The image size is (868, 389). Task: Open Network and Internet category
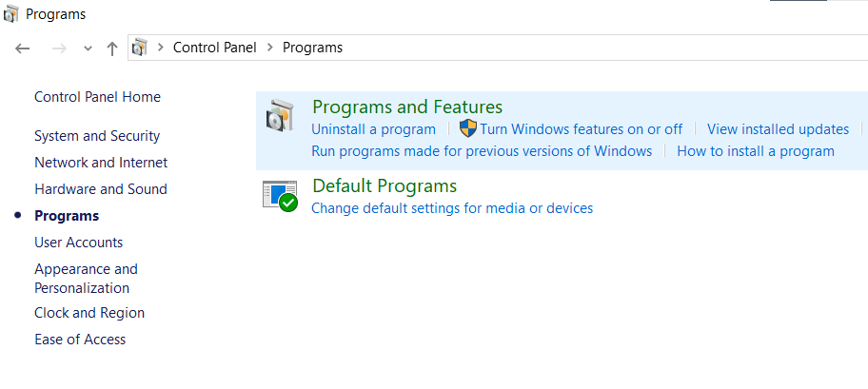tap(101, 163)
